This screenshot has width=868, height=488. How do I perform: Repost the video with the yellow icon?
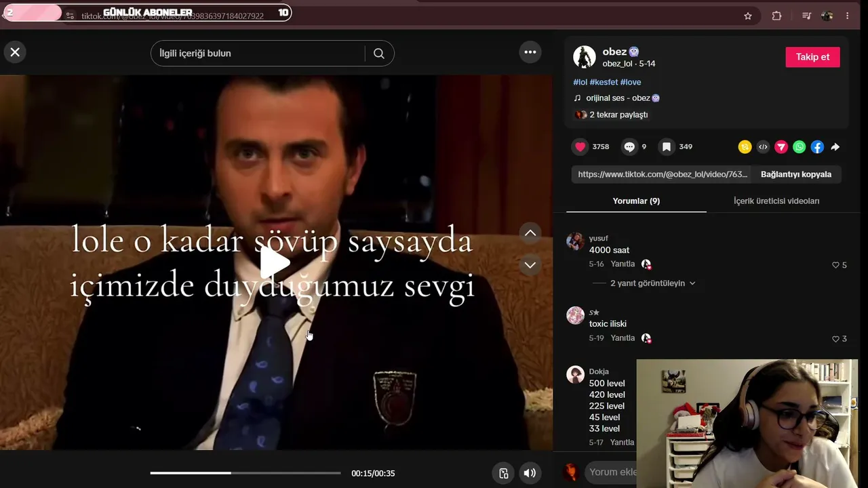(745, 147)
